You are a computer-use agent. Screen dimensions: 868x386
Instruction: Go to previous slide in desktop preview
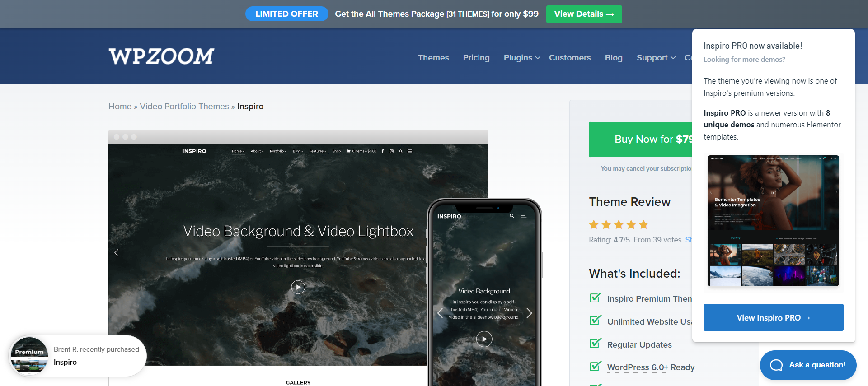coord(117,253)
